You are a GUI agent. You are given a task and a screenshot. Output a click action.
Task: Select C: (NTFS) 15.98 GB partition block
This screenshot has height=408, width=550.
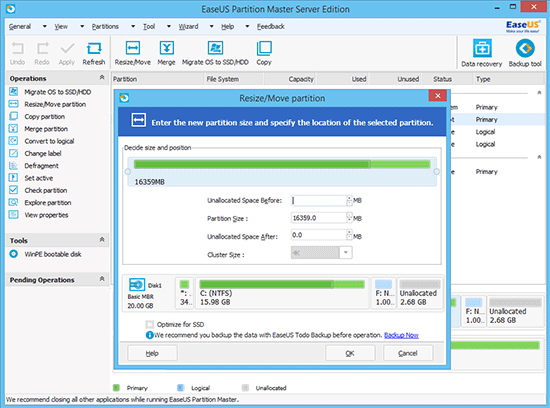tap(282, 293)
